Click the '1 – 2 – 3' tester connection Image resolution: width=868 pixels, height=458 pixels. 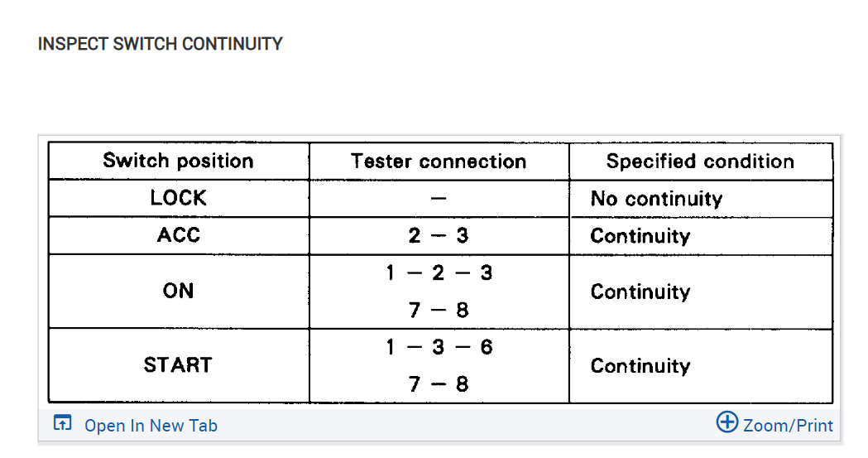(x=439, y=272)
